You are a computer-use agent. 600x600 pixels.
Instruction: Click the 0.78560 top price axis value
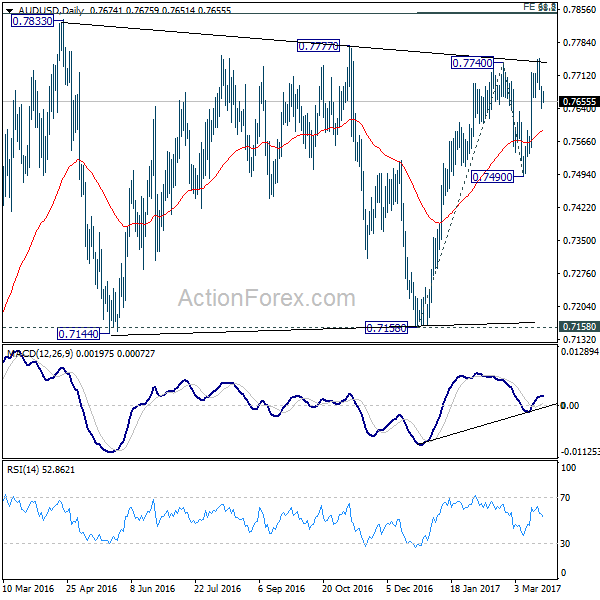(579, 10)
